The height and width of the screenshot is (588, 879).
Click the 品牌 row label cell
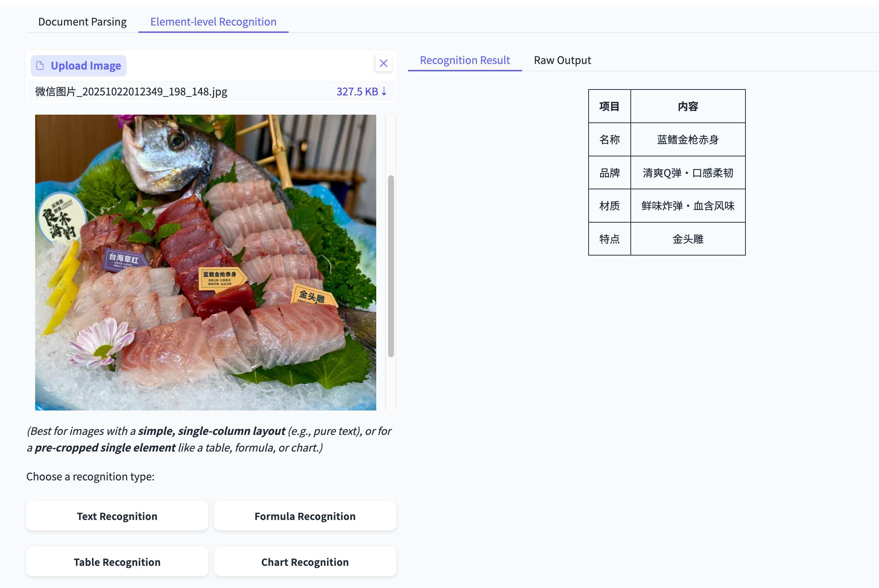tap(609, 173)
